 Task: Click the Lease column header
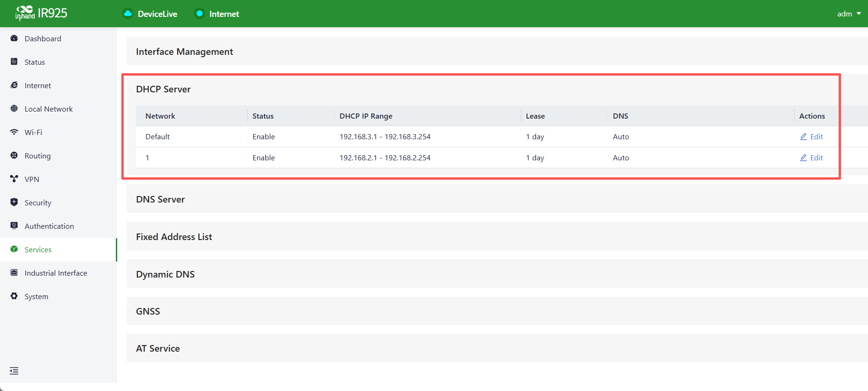(535, 116)
